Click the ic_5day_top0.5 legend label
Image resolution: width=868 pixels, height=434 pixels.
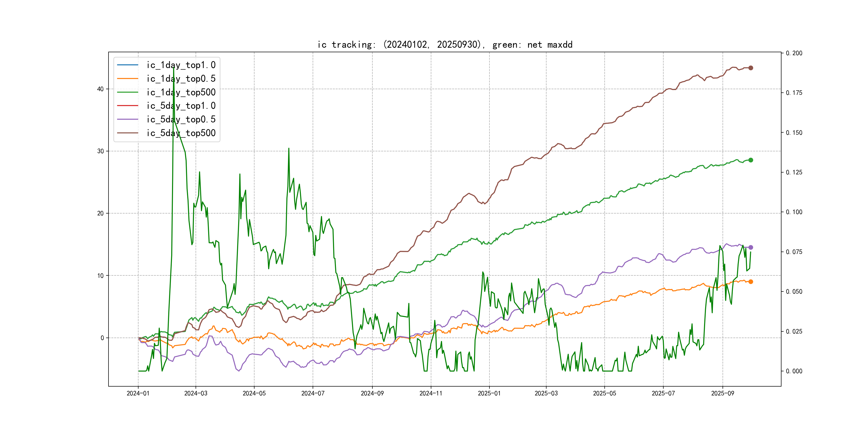click(181, 119)
